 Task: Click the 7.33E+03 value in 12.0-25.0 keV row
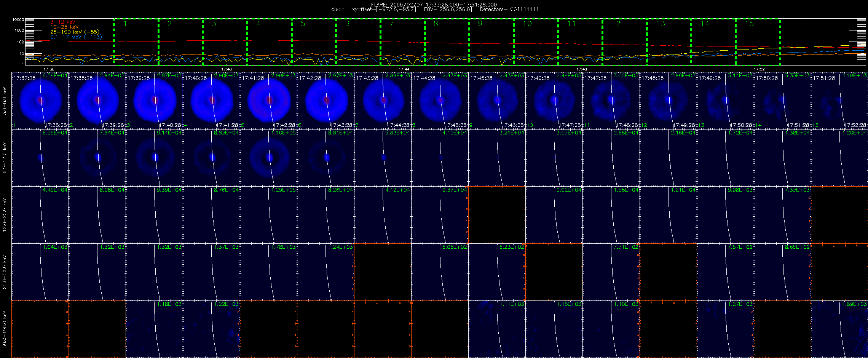(x=797, y=190)
